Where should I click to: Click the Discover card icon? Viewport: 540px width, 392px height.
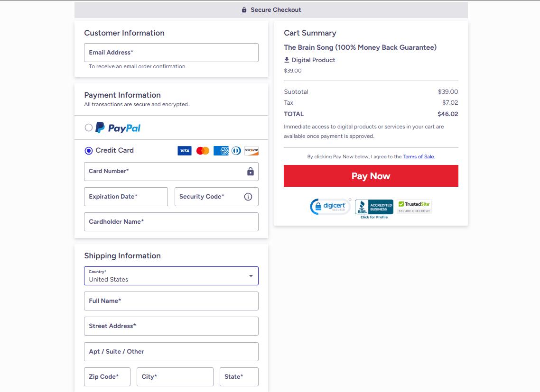[x=251, y=151]
